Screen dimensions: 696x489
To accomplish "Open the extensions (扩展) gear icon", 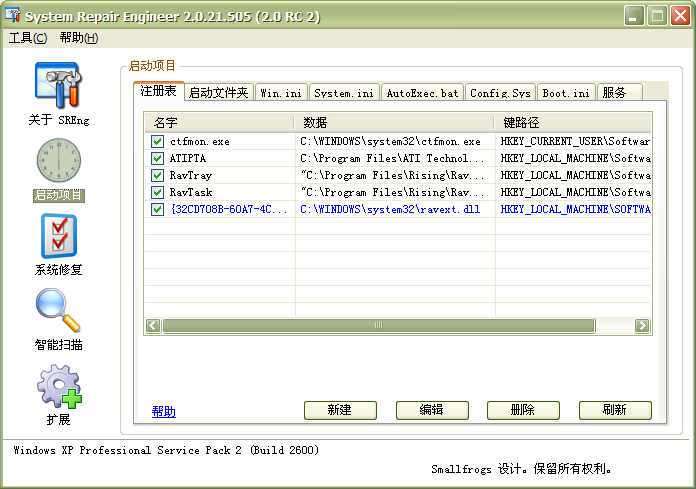I will point(59,386).
